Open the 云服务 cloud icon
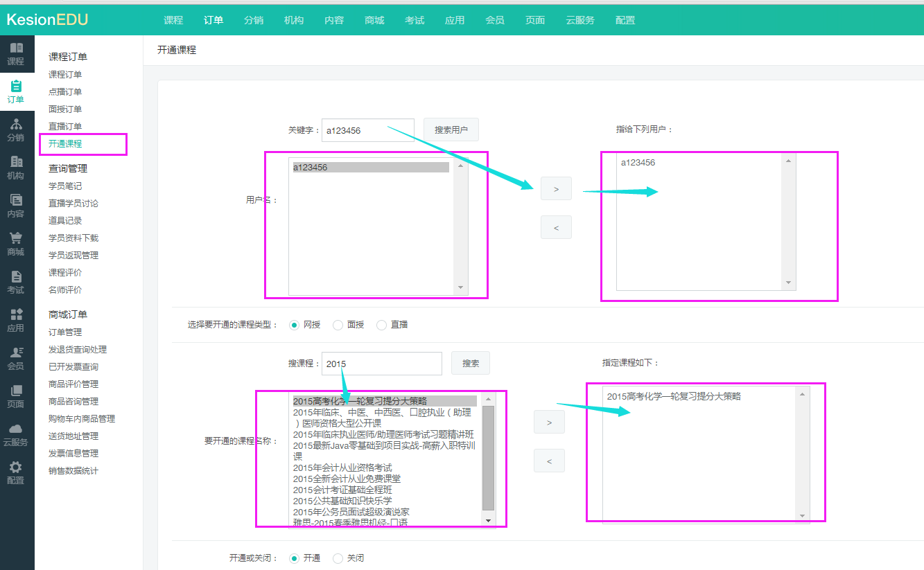The height and width of the screenshot is (570, 924). [x=16, y=429]
